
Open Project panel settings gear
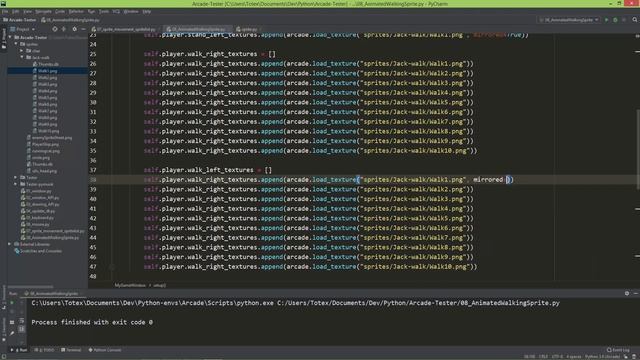click(74, 29)
